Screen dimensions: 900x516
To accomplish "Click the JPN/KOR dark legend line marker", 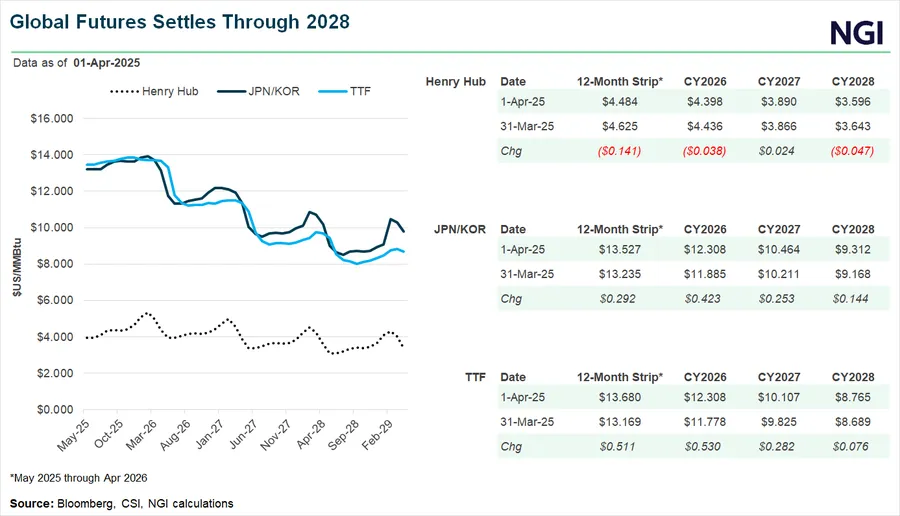I will [231, 91].
